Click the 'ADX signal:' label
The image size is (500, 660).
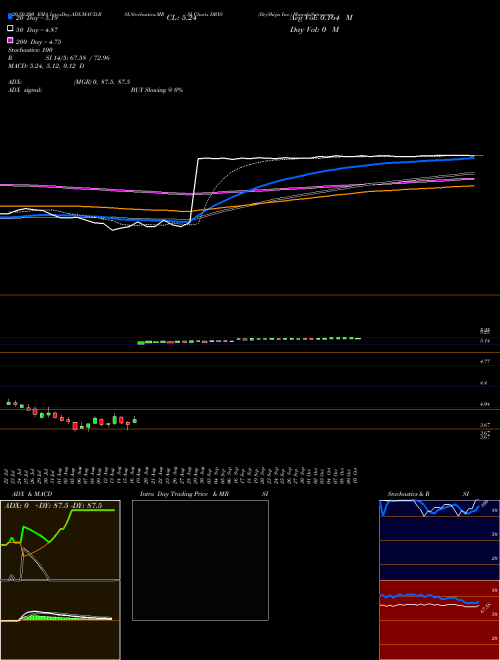(25, 90)
